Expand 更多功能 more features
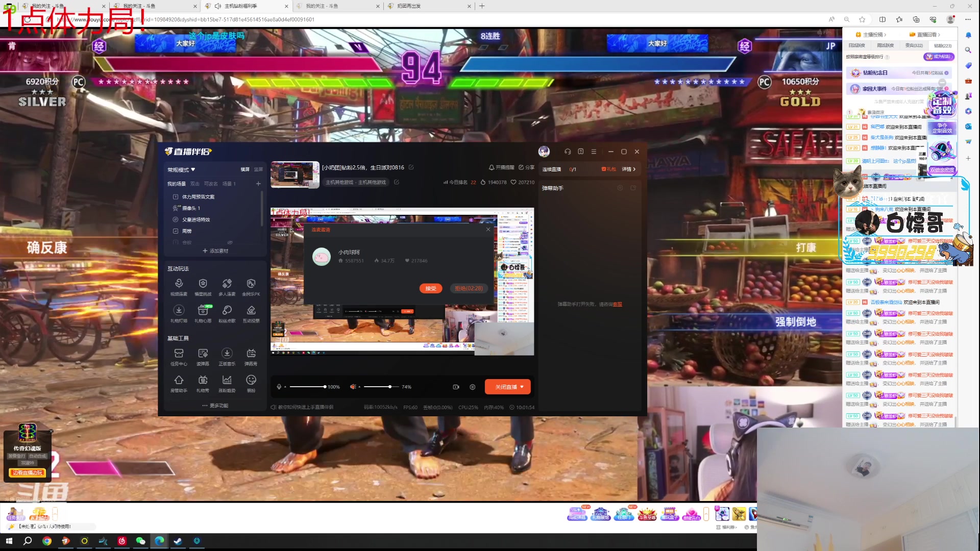 pyautogui.click(x=215, y=406)
